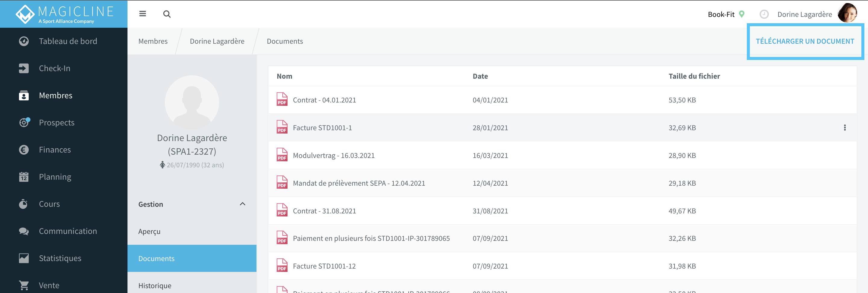
Task: Open the hamburger menu icon
Action: point(143,14)
